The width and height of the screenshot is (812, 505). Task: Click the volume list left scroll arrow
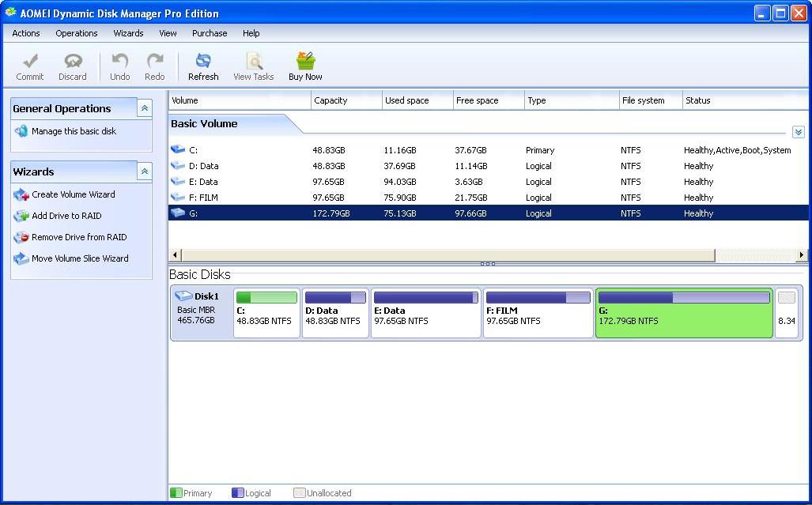175,254
